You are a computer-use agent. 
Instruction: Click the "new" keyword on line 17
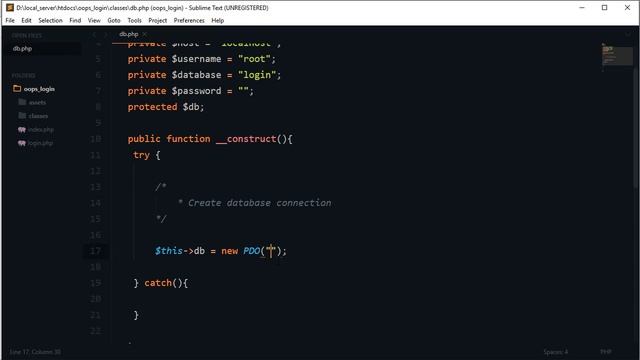(229, 251)
